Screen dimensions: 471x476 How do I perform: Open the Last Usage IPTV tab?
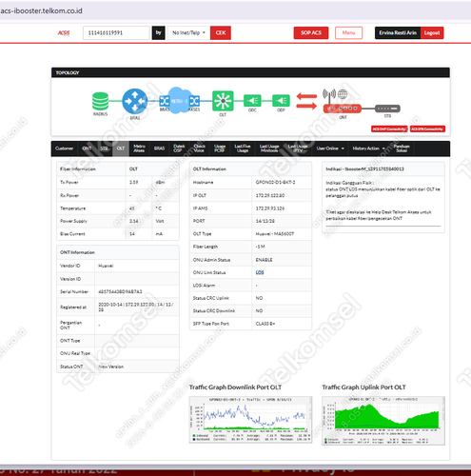[298, 149]
